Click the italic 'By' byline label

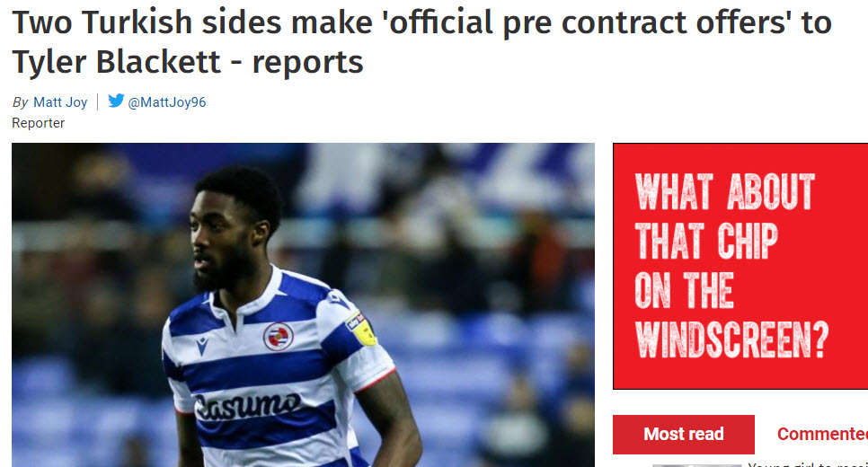[20, 102]
